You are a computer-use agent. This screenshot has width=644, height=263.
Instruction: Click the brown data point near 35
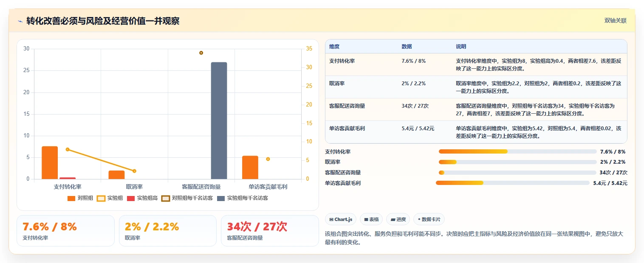pos(201,53)
